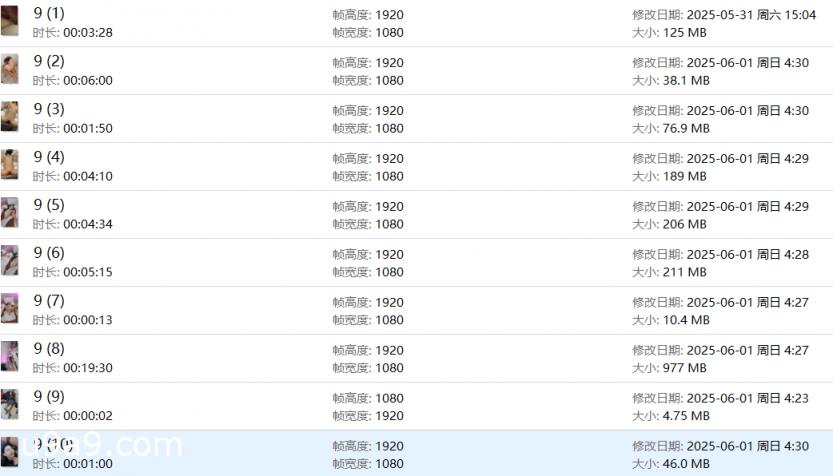Select the thumbnail for video 9 (6)
Screen dimensions: 833x476
[x=10, y=260]
